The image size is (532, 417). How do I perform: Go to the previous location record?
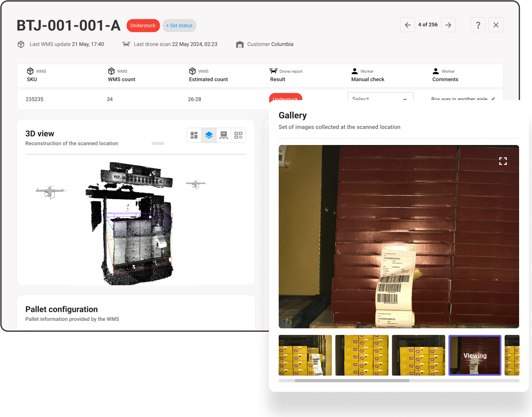coord(407,25)
